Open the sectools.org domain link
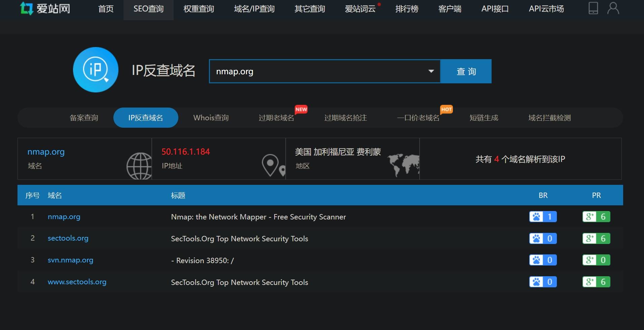 click(68, 238)
